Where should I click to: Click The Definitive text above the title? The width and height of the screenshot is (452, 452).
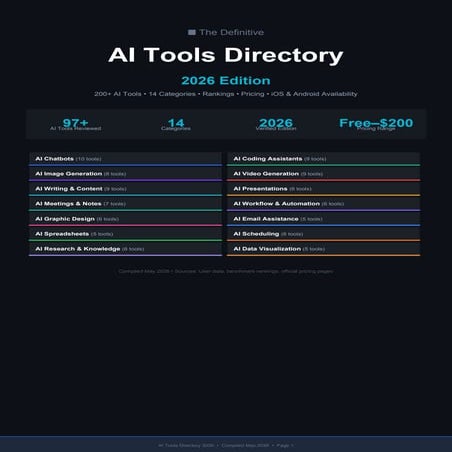pos(232,32)
